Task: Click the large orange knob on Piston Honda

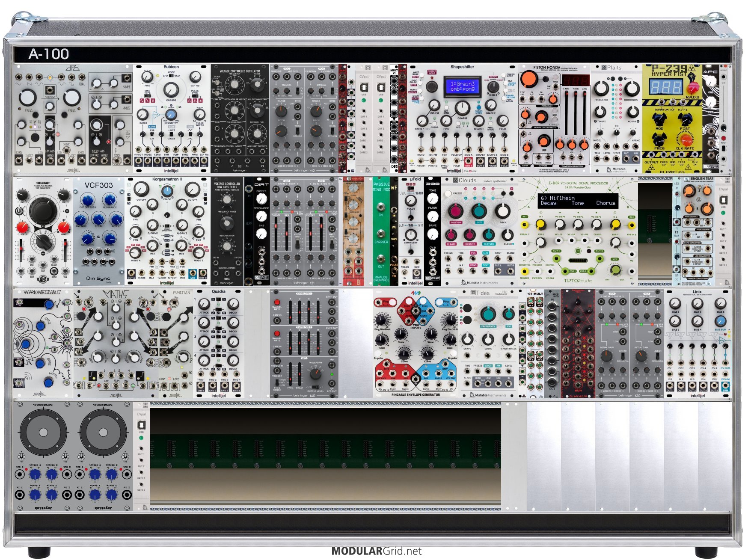Action: pyautogui.click(x=529, y=78)
